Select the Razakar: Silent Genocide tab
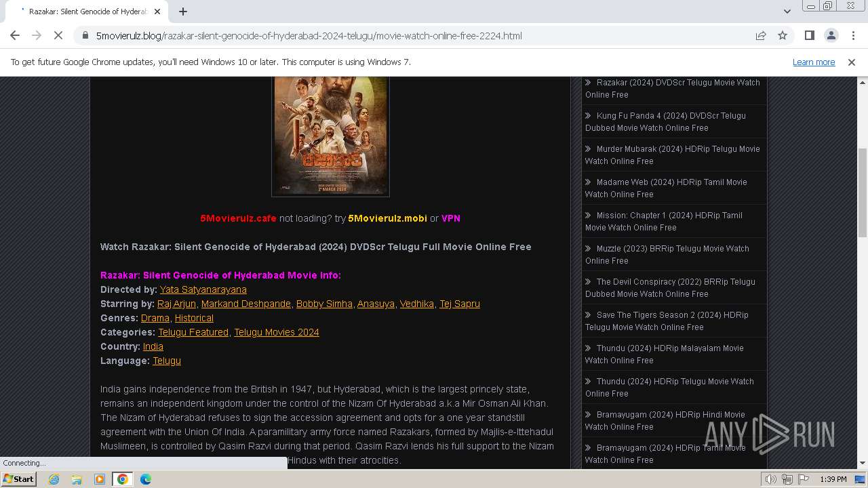868x488 pixels. pyautogui.click(x=85, y=12)
